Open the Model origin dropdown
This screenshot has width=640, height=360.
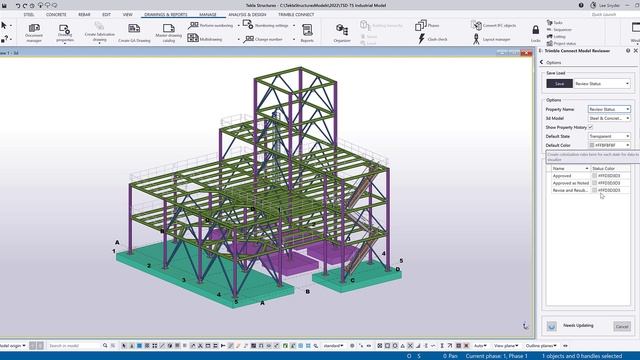click(x=12, y=346)
